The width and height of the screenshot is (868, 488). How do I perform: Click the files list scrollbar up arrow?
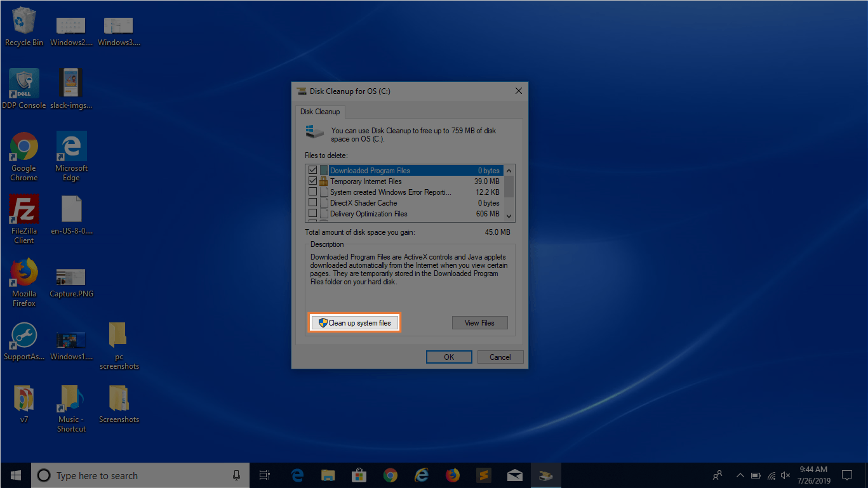point(509,171)
